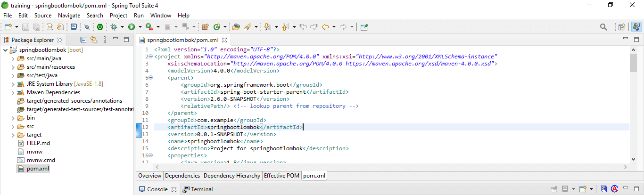This screenshot has width=644, height=195.
Task: Open the Help menu
Action: [183, 16]
